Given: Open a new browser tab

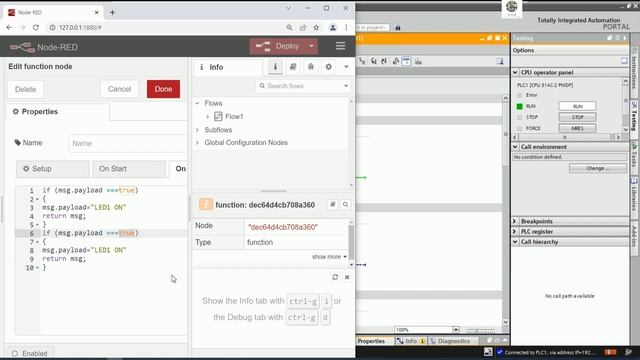Looking at the screenshot, I should click(112, 13).
